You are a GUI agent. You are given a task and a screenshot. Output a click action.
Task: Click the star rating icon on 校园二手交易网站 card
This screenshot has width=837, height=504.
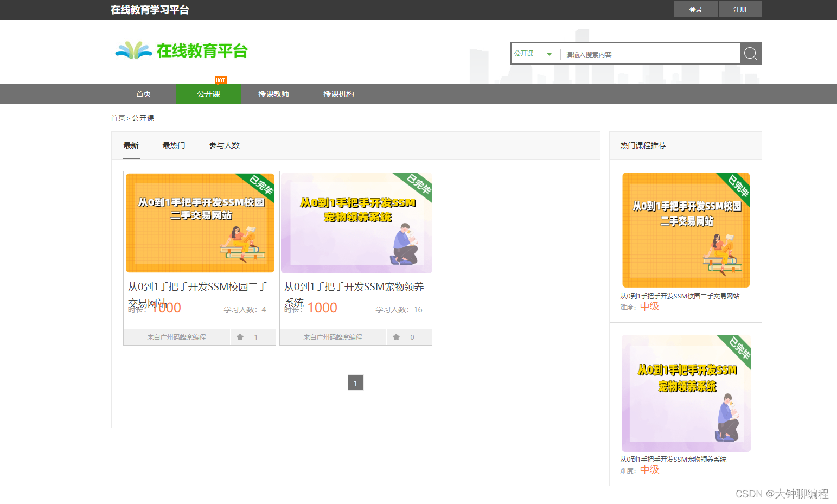click(240, 337)
